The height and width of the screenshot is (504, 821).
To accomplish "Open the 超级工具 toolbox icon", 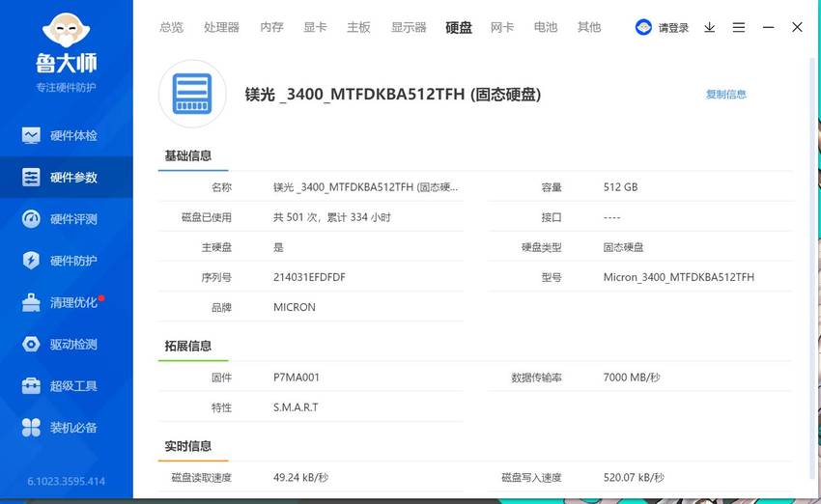I will (31, 385).
